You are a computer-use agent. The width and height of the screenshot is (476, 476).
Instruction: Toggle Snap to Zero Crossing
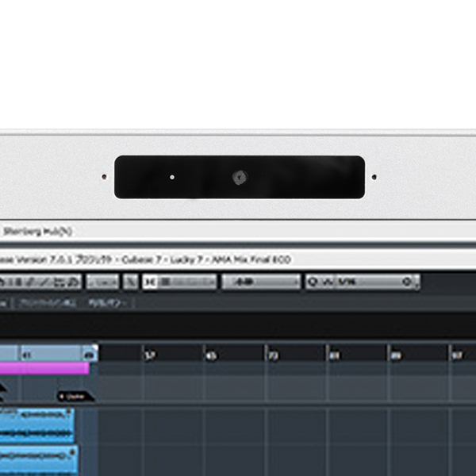click(131, 282)
